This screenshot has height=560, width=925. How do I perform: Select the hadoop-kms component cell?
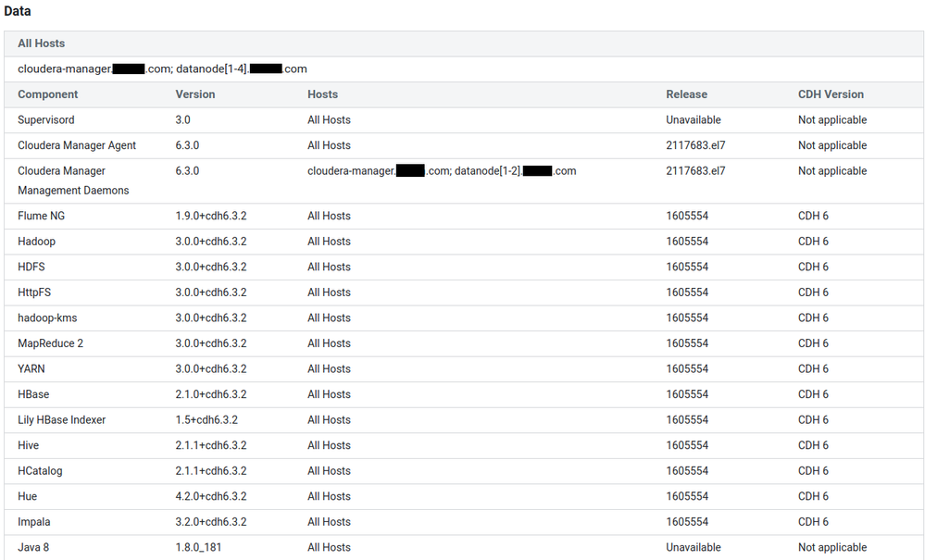click(47, 317)
